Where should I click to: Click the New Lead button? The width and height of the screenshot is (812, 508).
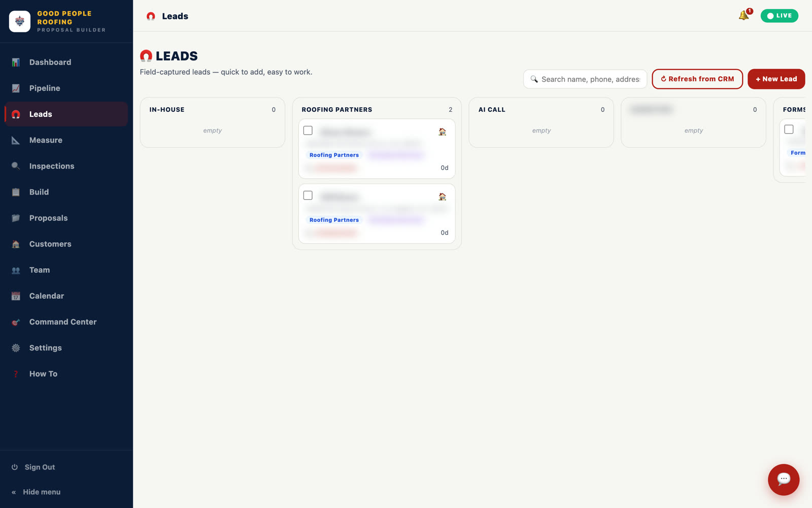(776, 79)
